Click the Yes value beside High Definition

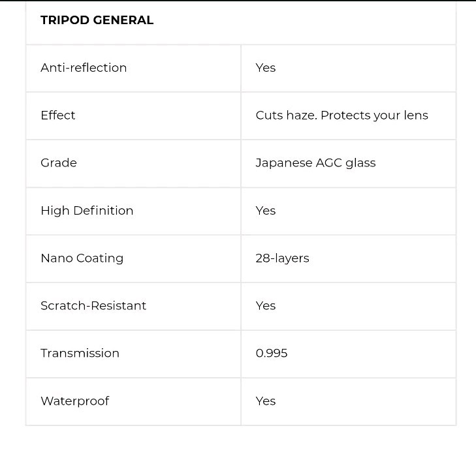pos(266,211)
